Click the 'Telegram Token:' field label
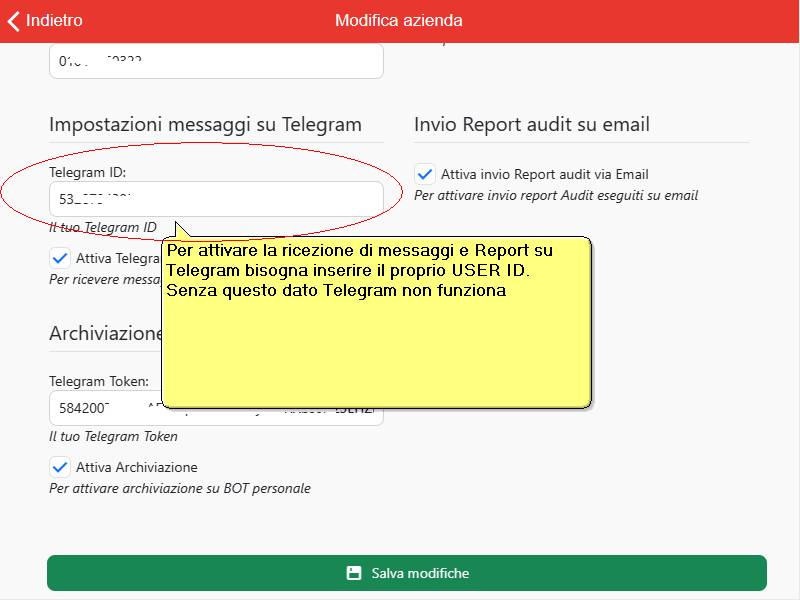Viewport: 800px width, 600px height. point(99,381)
